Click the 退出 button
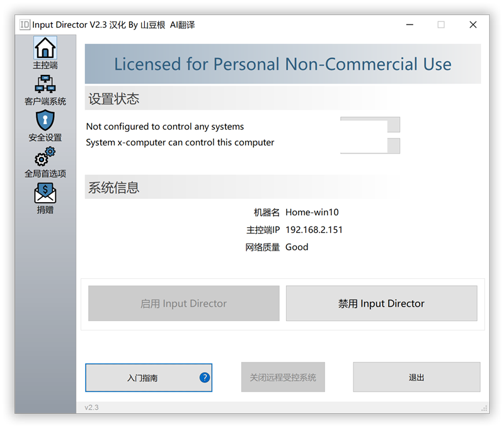504x428 pixels. 416,377
